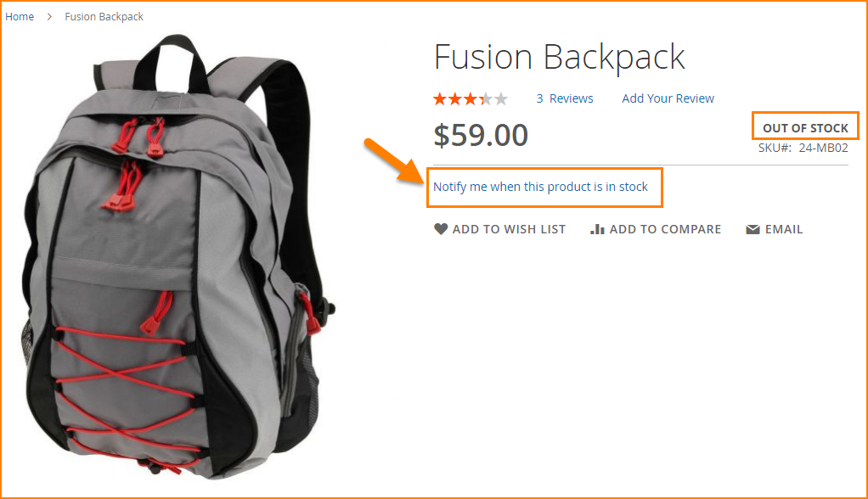Viewport: 868px width, 499px height.
Task: Click the orange arrow annotation
Action: pyautogui.click(x=392, y=160)
